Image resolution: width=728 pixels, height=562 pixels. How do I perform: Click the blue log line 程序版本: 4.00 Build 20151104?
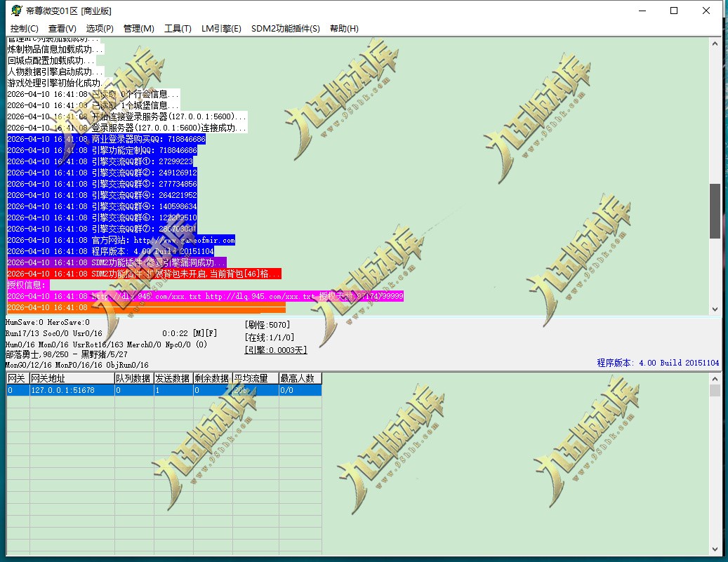110,251
